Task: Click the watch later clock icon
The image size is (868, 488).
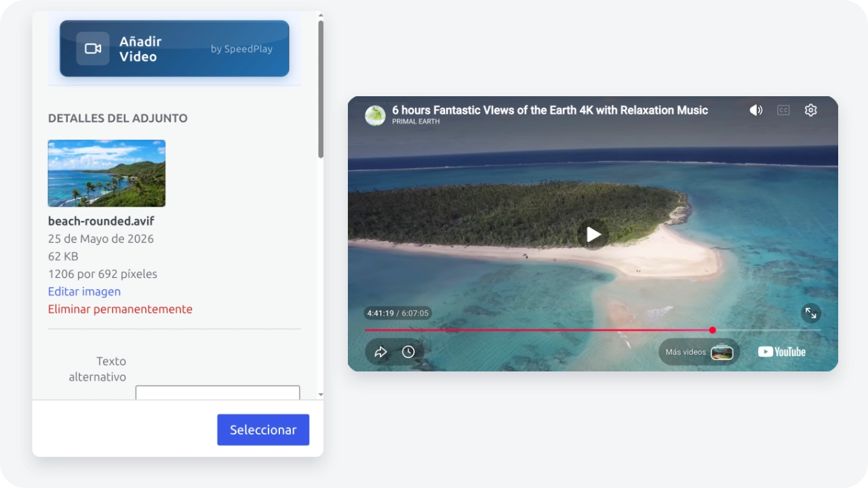Action: 408,352
